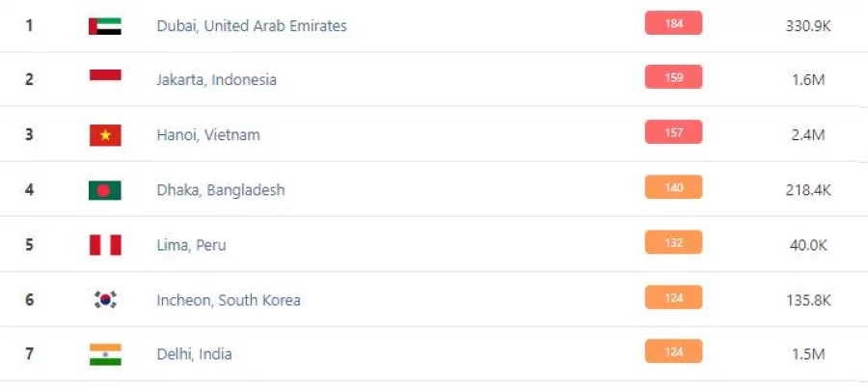Image resolution: width=868 pixels, height=387 pixels.
Task: Click the India flag icon
Action: (105, 354)
